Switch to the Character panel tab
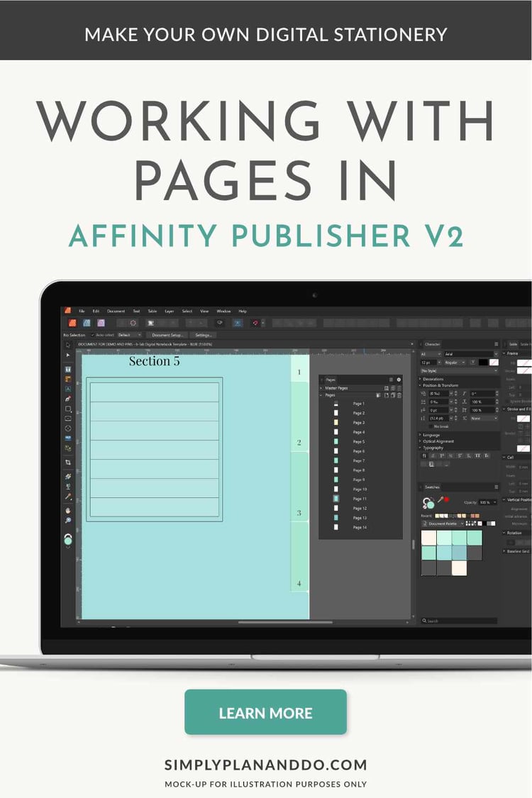Screen dimensions: 532x798 (432, 344)
